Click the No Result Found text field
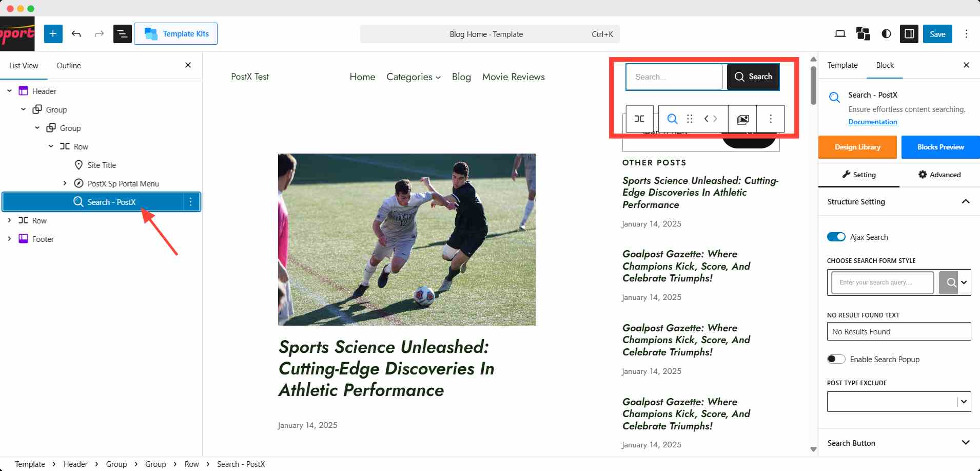This screenshot has width=980, height=471. 898,331
